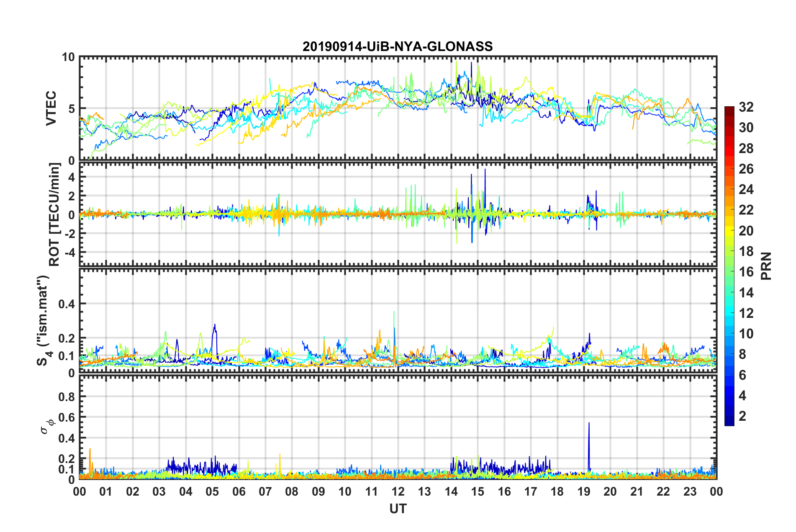Click sigma phi y-axis tick label 0.6
Screen dimensions: 796x532
(x=67, y=417)
